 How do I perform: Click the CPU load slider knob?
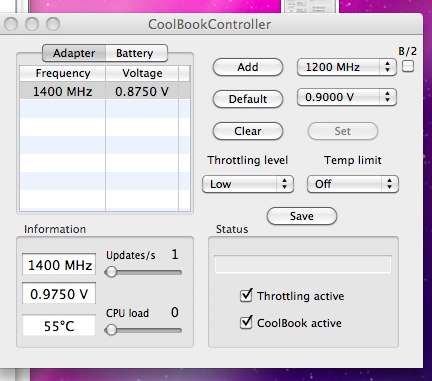(x=111, y=330)
